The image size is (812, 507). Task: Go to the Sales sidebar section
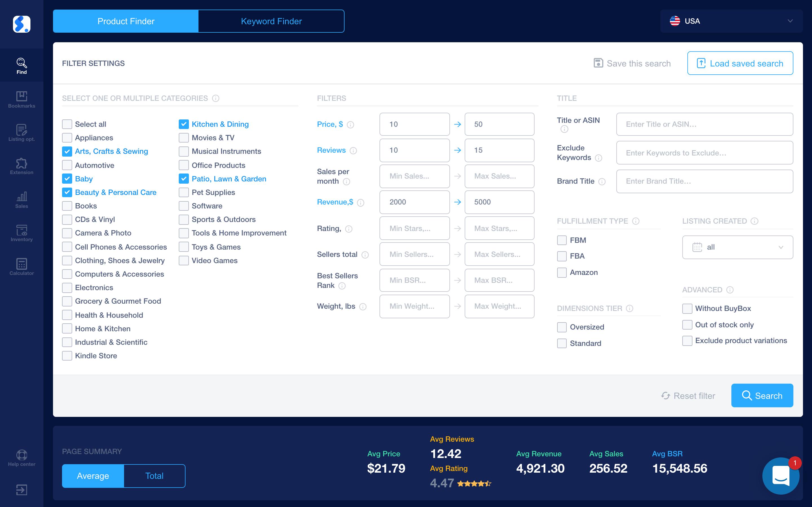click(21, 200)
